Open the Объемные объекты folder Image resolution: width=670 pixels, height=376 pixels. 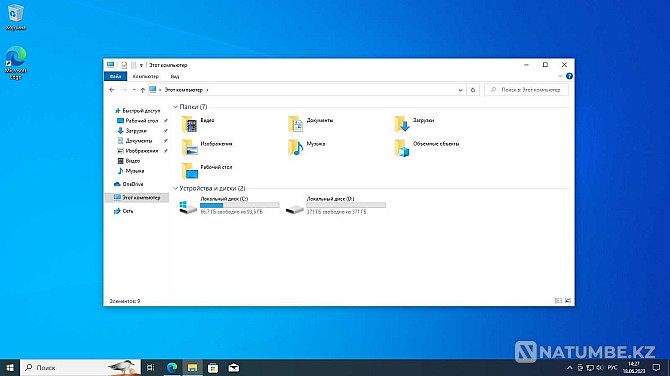[426, 147]
